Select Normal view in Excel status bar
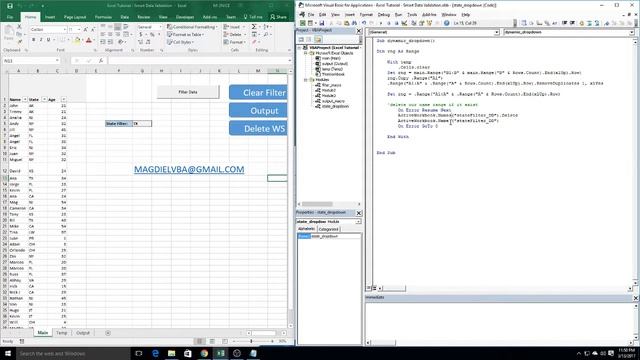Screen dimensions: 640x360 tap(200, 341)
